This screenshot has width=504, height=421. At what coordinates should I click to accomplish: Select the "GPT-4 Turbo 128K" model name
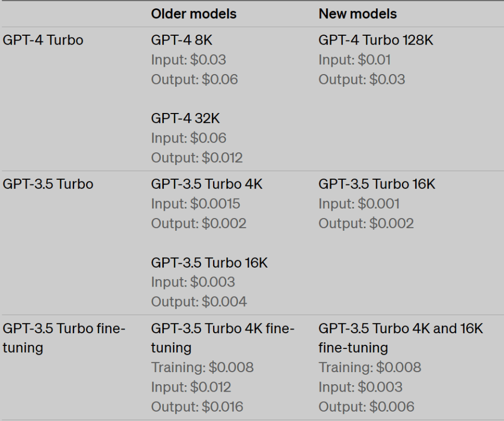[376, 40]
